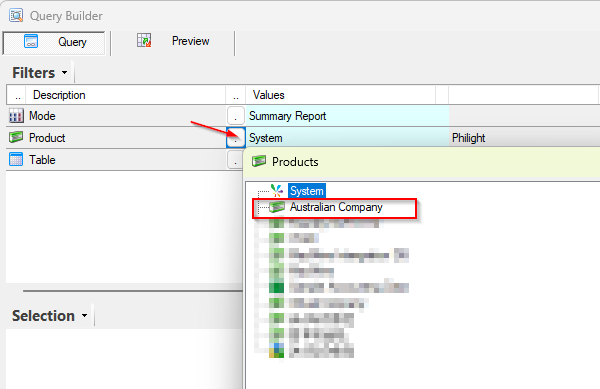Image resolution: width=600 pixels, height=389 pixels.
Task: Select the Mode filter row icon
Action: pyautogui.click(x=16, y=116)
